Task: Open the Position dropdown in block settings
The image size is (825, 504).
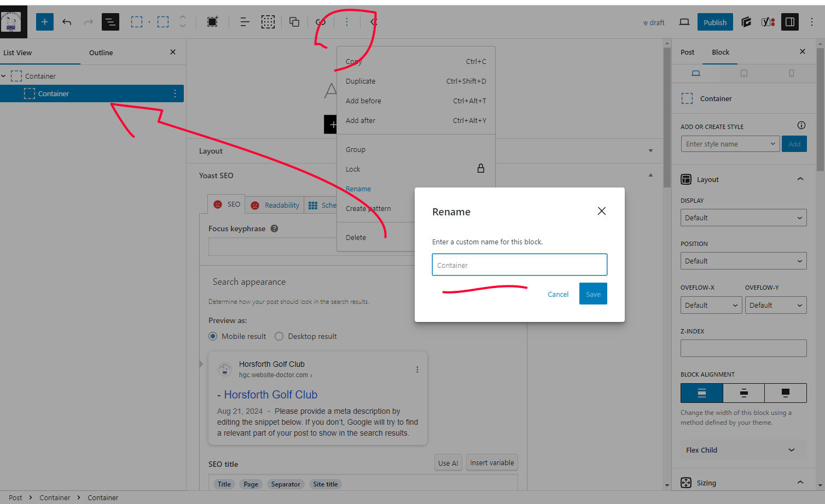Action: click(743, 261)
